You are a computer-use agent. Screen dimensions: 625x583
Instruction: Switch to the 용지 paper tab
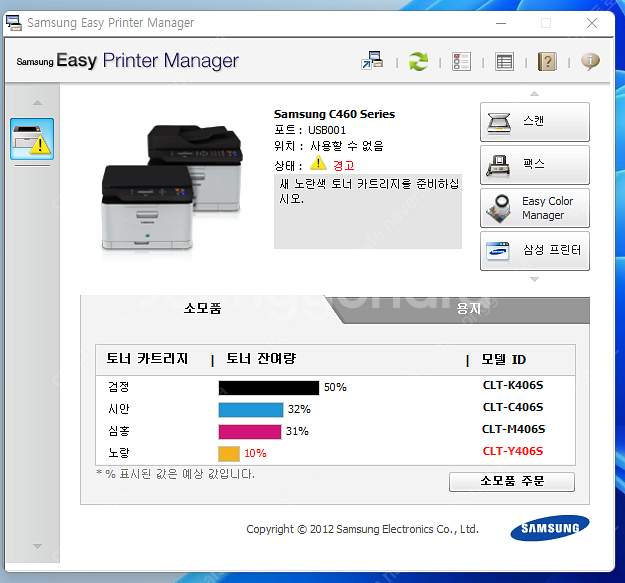pos(469,308)
